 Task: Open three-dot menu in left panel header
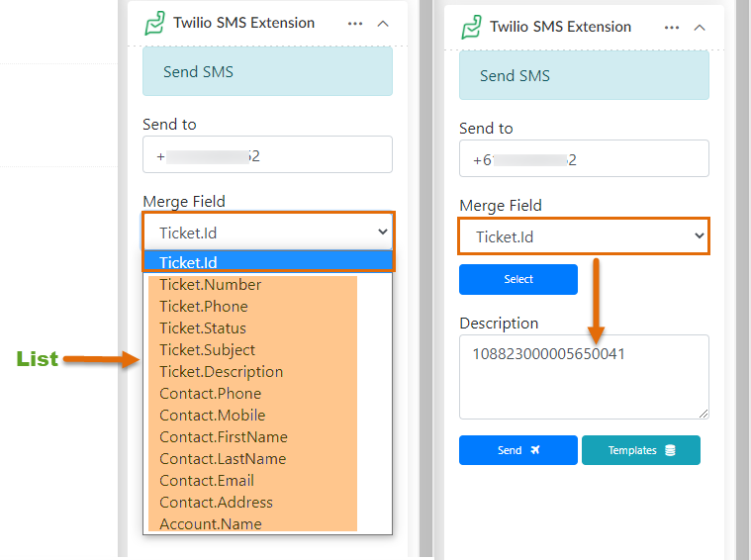(355, 24)
